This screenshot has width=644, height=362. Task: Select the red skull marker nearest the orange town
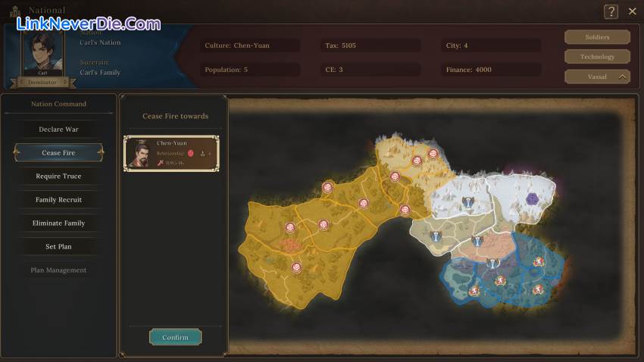point(290,228)
